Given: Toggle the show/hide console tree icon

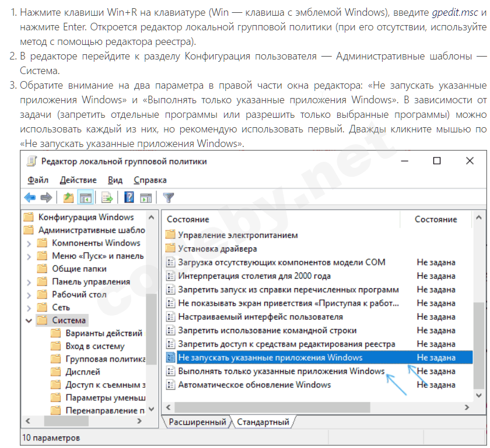Looking at the screenshot, I should [x=85, y=198].
